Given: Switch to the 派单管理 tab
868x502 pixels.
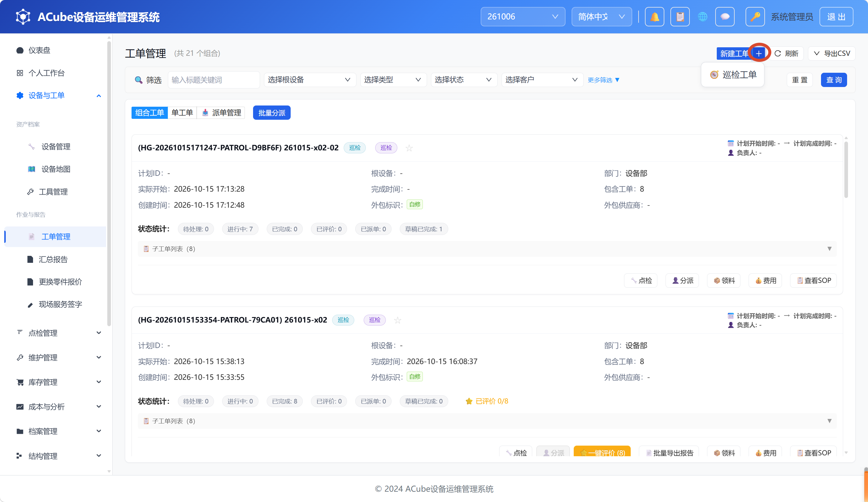Looking at the screenshot, I should (221, 113).
